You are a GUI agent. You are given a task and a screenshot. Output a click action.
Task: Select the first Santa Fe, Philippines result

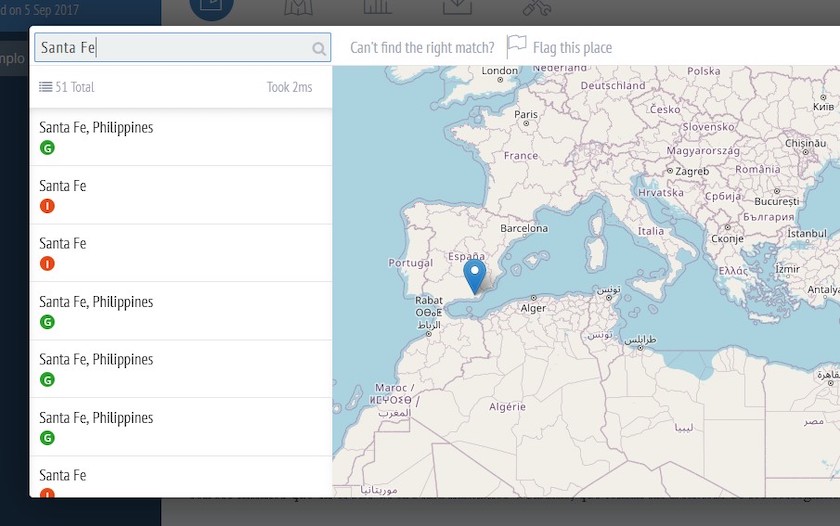(x=96, y=128)
